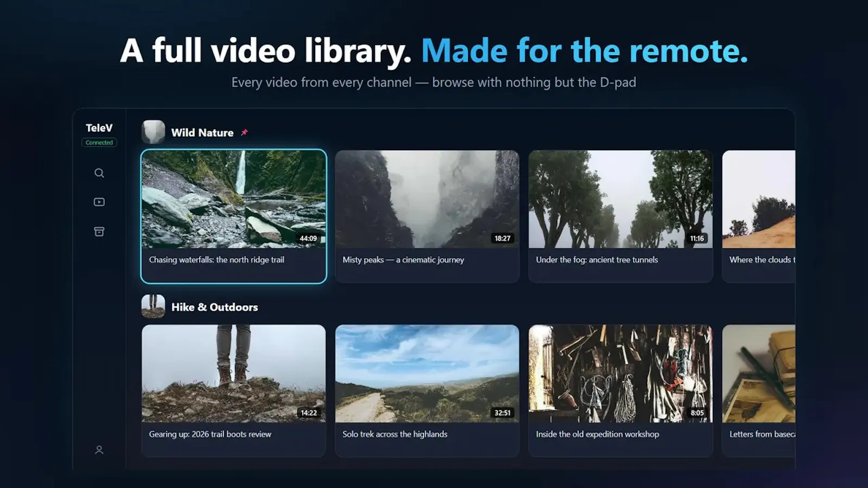This screenshot has height=488, width=868.
Task: Play the Misty peaks video thumbnail
Action: 427,199
